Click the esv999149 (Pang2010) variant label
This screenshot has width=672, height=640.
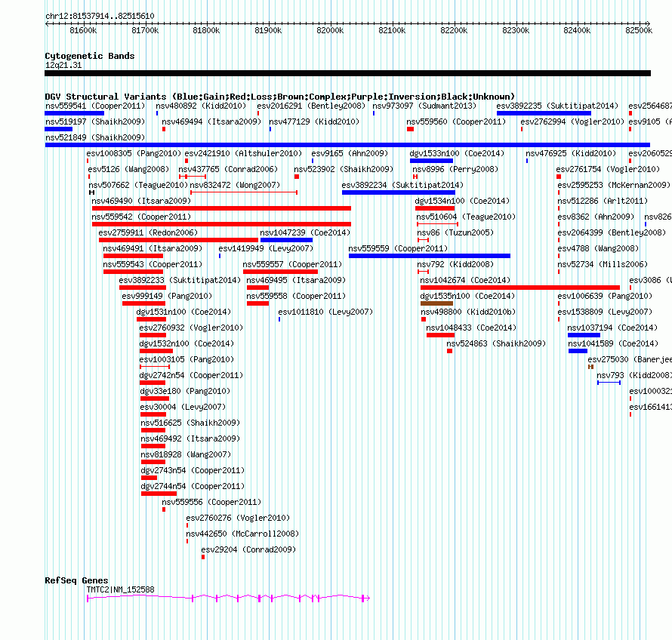(167, 296)
